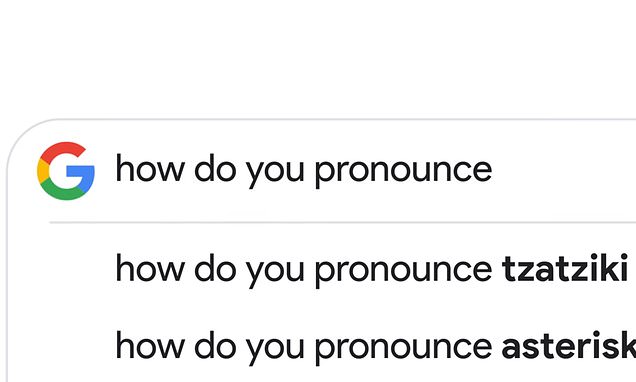This screenshot has width=636, height=382.
Task: Click the green arc of the Google logo
Action: point(62,191)
